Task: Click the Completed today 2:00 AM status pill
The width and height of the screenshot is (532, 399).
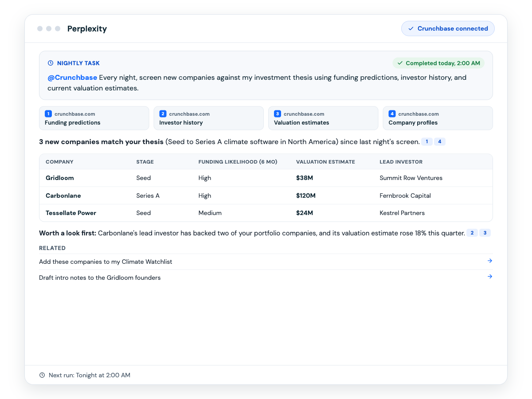Action: click(438, 63)
